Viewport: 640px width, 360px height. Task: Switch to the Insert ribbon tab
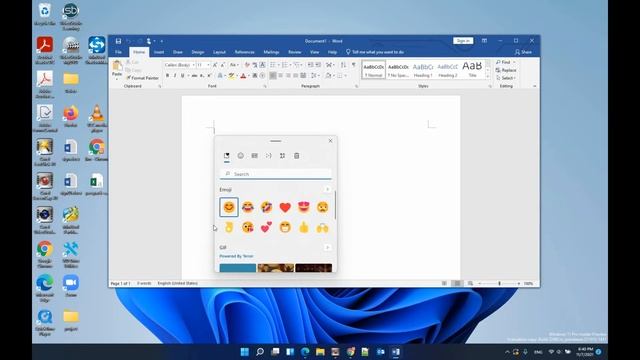[x=159, y=52]
